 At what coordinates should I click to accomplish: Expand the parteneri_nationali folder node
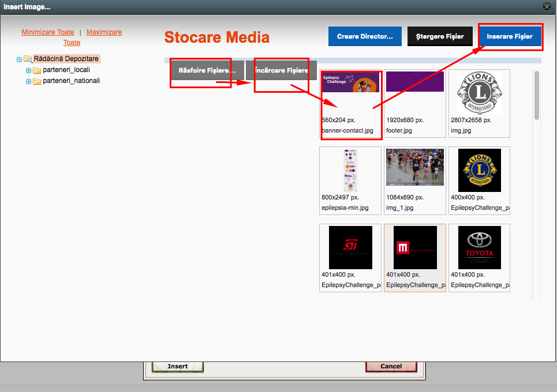coord(28,81)
